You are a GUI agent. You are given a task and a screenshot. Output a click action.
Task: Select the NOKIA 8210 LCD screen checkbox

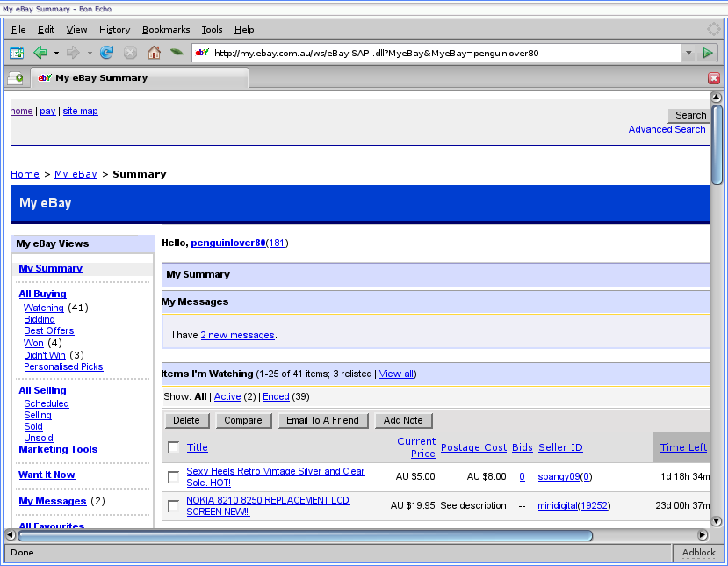coord(174,506)
